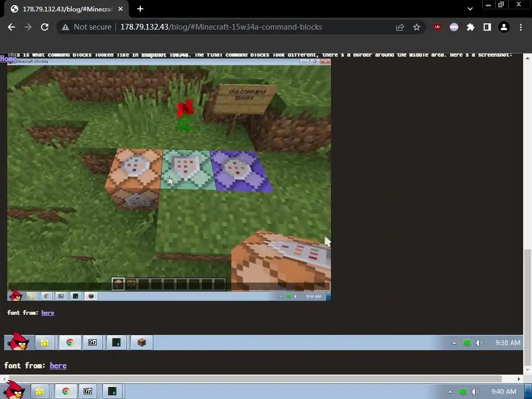Reload the blog page
This screenshot has width=532, height=399.
45,27
